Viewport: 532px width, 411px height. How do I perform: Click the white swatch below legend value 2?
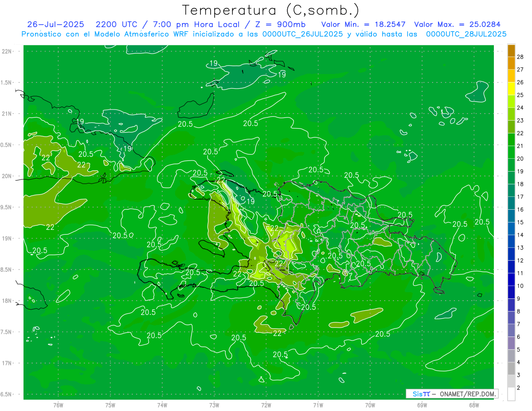[511, 394]
